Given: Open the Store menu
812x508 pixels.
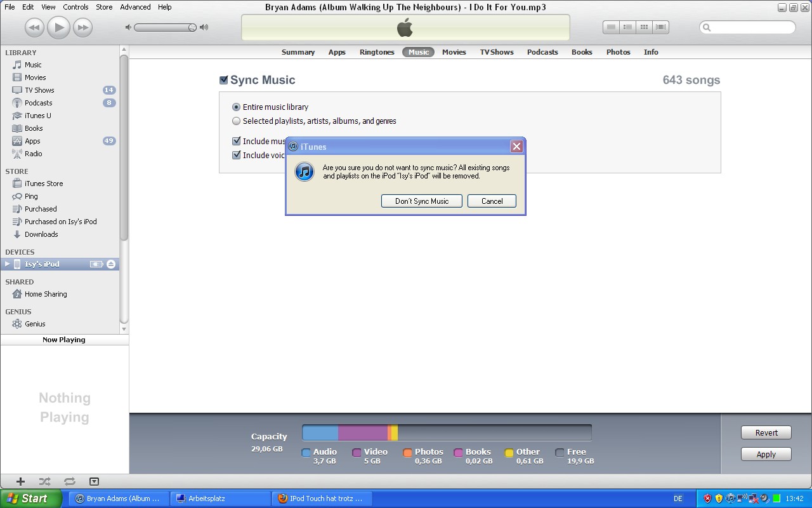Looking at the screenshot, I should [104, 7].
